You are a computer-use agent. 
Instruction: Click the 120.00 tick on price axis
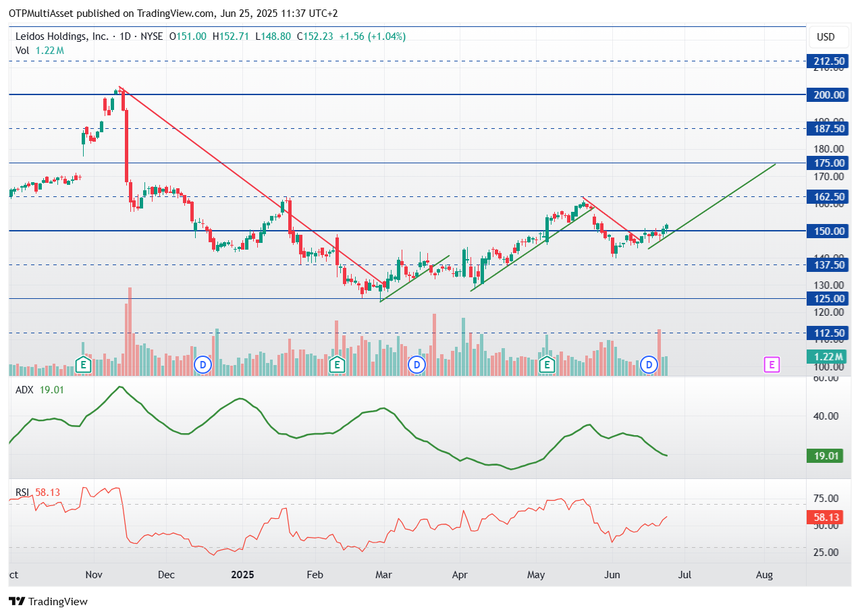pyautogui.click(x=828, y=312)
